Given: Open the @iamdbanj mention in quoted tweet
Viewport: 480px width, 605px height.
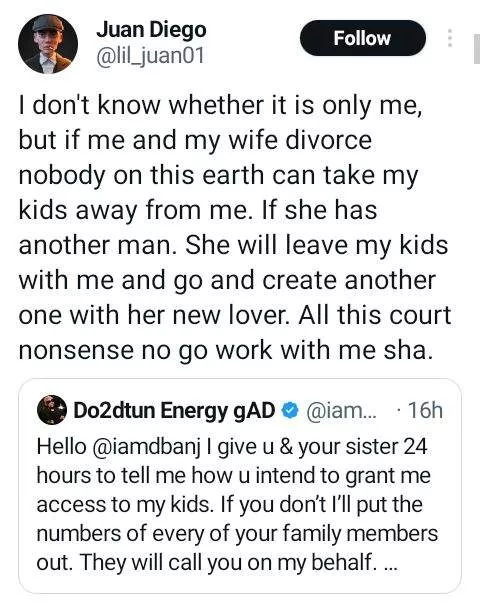Looking at the screenshot, I should pyautogui.click(x=147, y=447).
